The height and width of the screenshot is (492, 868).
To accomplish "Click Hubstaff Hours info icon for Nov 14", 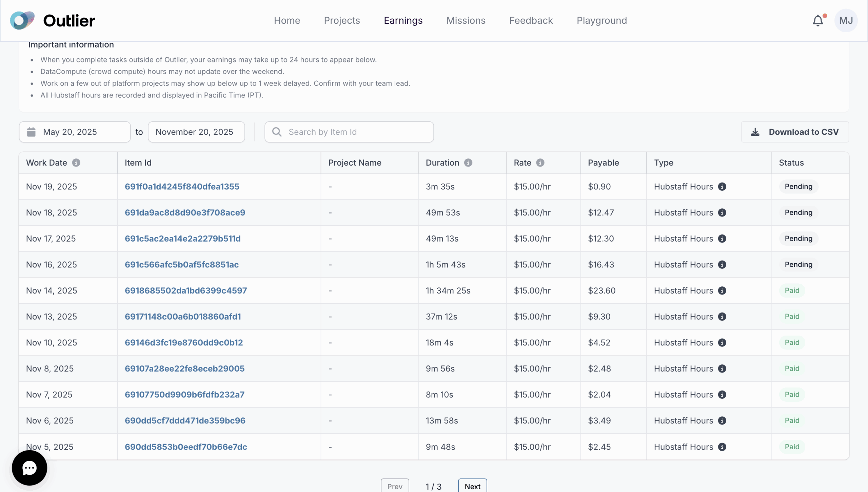I will click(x=722, y=291).
